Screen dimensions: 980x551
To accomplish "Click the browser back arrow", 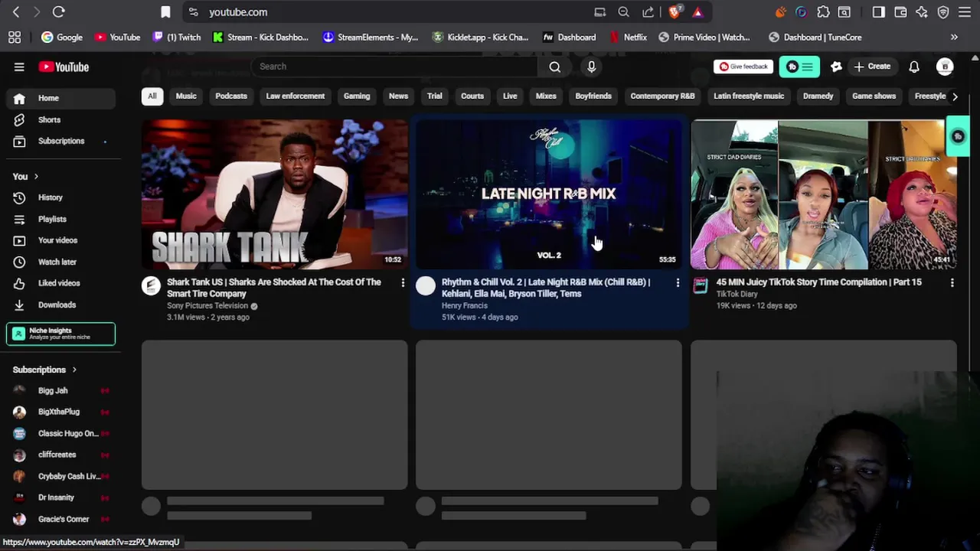I will (x=16, y=11).
